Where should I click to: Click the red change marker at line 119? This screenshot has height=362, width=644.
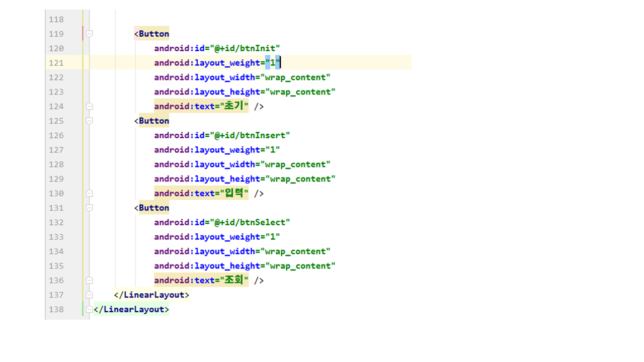[x=83, y=34]
